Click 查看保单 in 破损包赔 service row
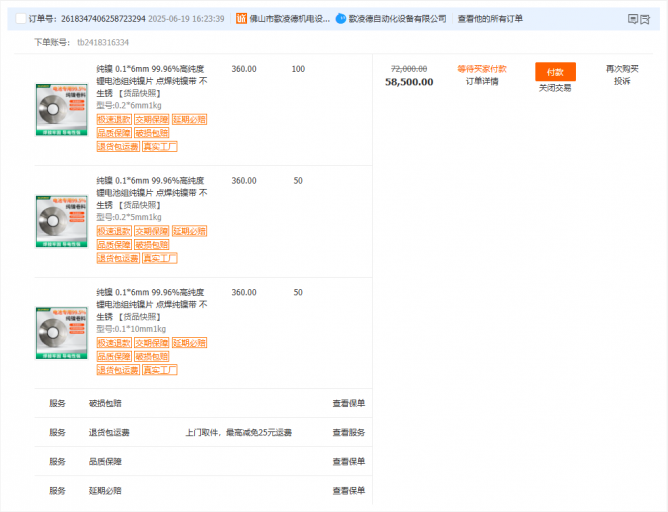 348,403
